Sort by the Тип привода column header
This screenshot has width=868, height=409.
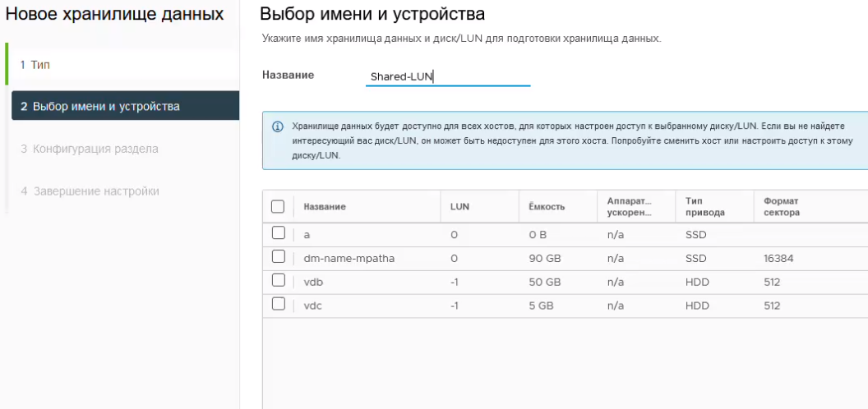(x=704, y=206)
